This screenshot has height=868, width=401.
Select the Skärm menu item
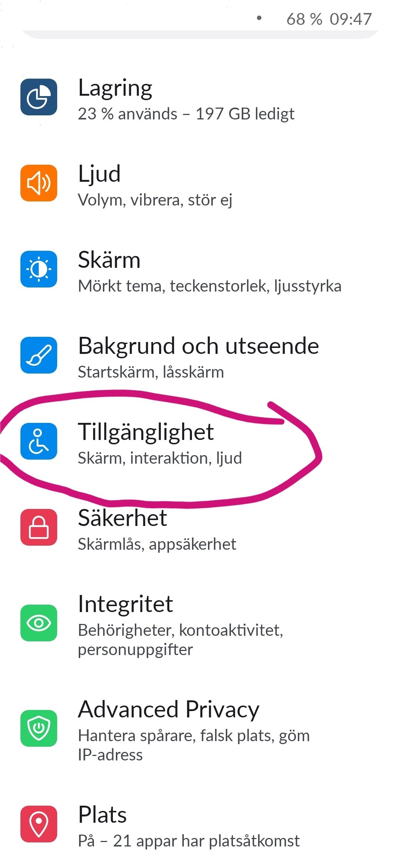200,270
